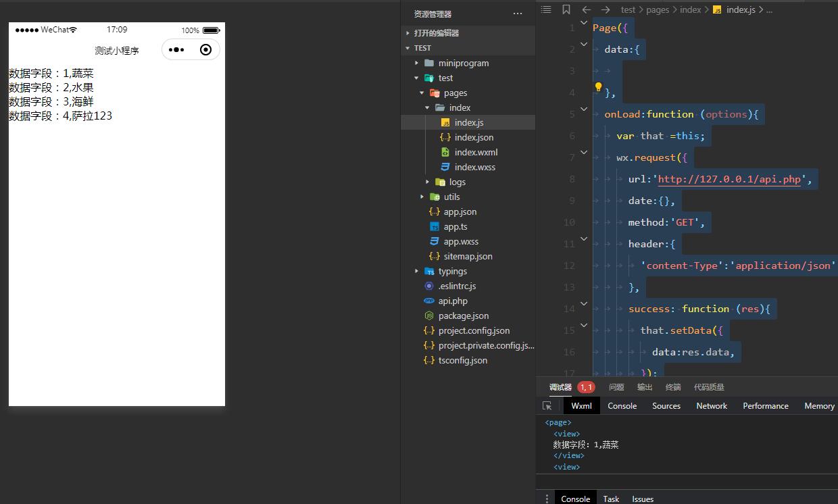Open the explorer panel more options
Viewport: 838px width, 504px height.
(x=518, y=14)
